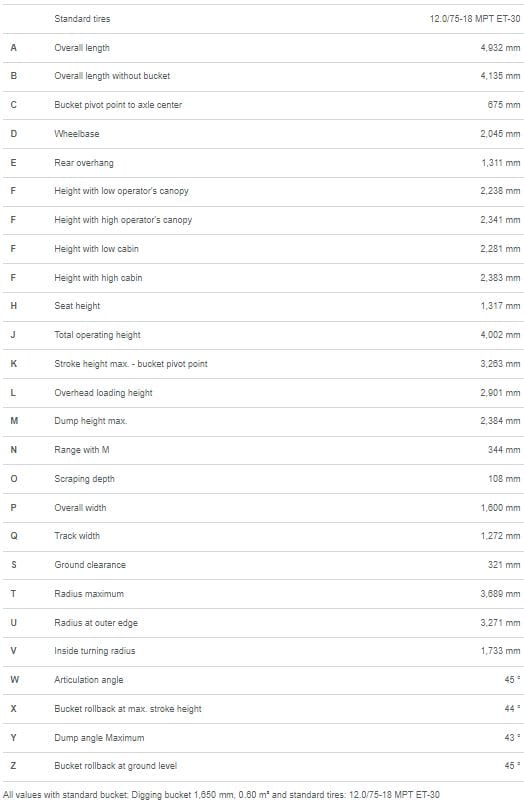
Task: Select the Radius maximum row
Action: pyautogui.click(x=264, y=594)
